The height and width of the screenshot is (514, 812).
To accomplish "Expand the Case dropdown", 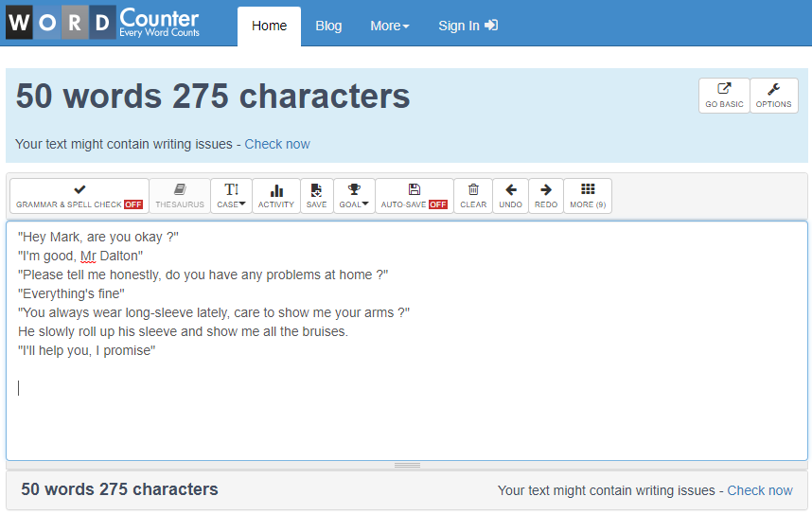I will click(231, 196).
